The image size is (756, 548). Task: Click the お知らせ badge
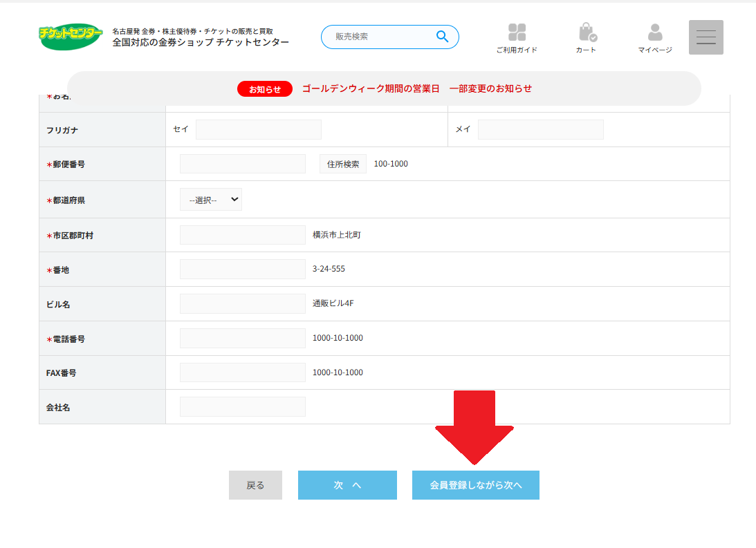tap(265, 89)
